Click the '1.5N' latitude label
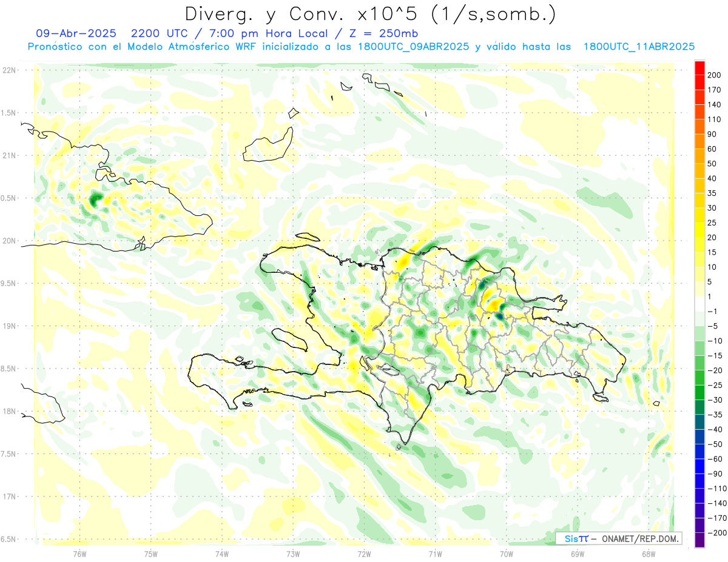This screenshot has height=562, width=728. click(x=8, y=113)
